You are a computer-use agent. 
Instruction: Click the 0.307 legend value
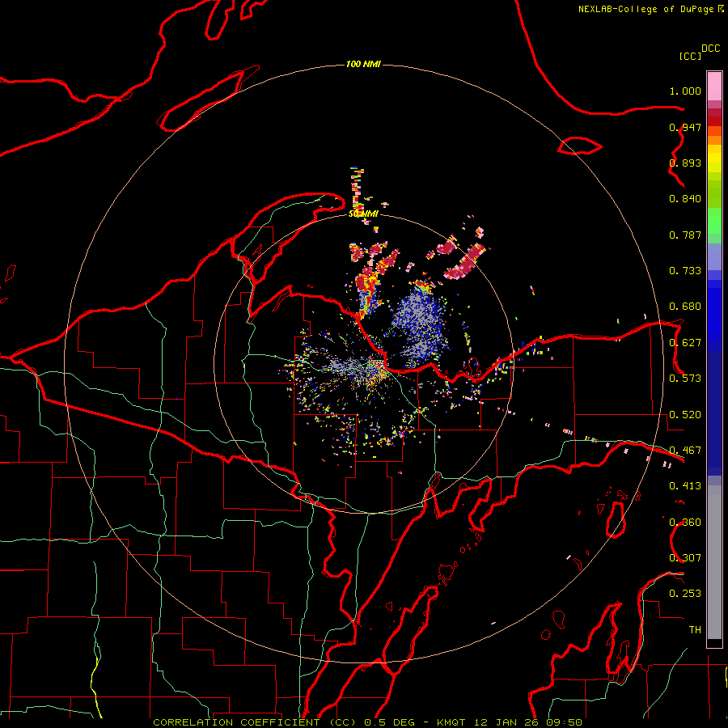point(685,558)
